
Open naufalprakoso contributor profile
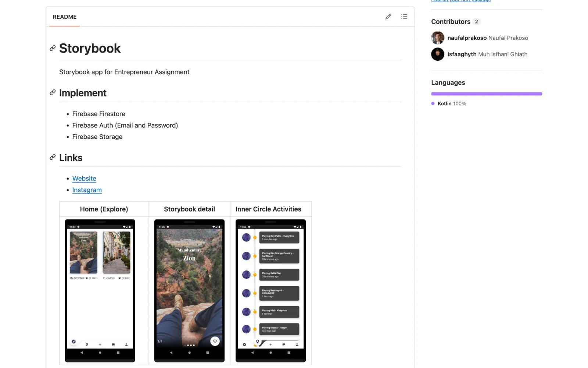click(467, 38)
